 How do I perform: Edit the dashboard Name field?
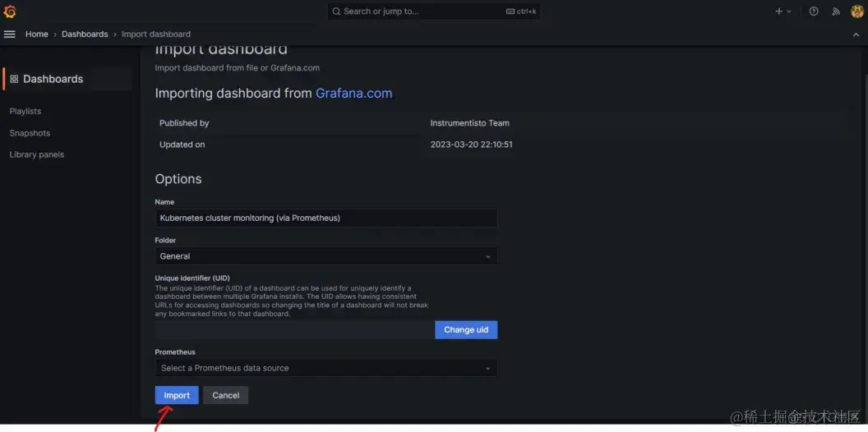(x=326, y=218)
